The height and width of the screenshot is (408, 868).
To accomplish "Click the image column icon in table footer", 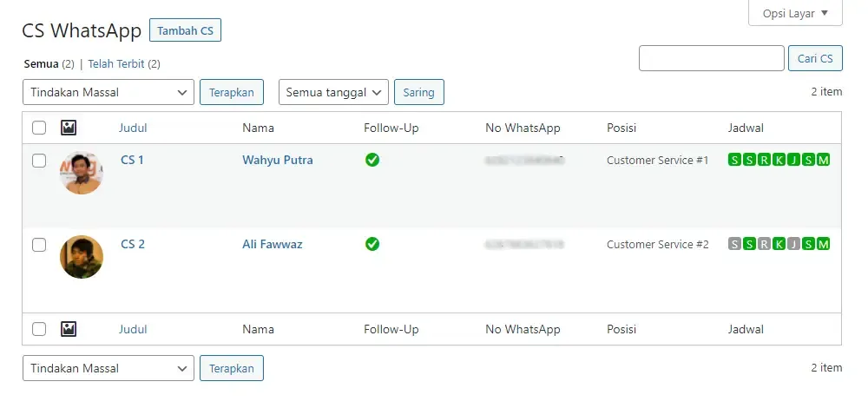I will [x=68, y=329].
